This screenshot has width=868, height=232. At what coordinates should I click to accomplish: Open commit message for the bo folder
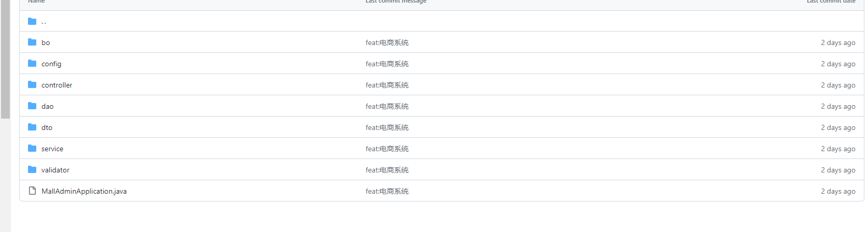[387, 42]
